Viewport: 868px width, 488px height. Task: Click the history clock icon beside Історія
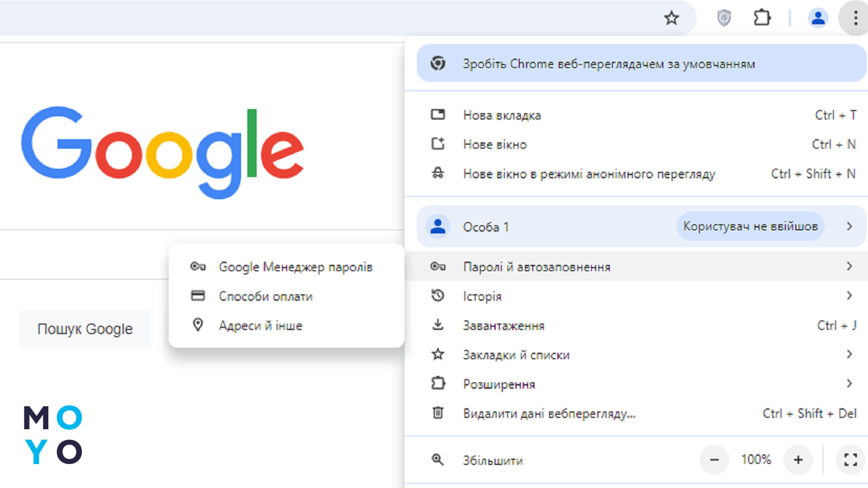(x=438, y=296)
